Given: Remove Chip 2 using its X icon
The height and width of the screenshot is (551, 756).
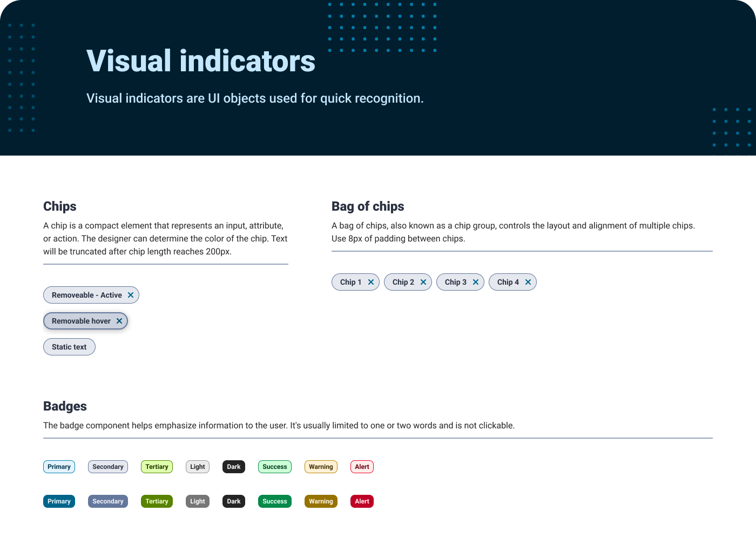Looking at the screenshot, I should coord(423,282).
